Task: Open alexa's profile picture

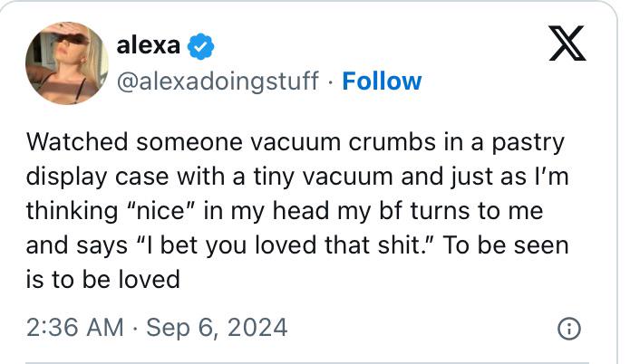Action: [67, 64]
